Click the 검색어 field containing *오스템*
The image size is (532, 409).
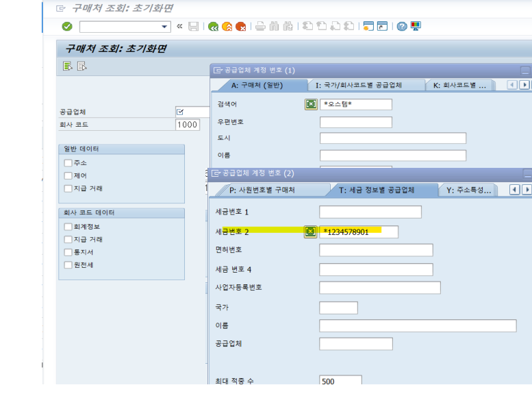point(356,104)
